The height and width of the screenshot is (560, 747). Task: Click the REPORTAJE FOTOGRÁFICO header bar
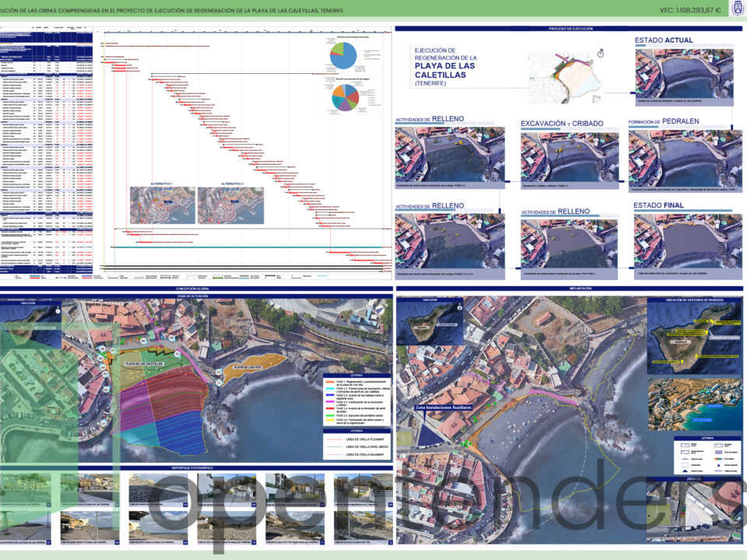[x=193, y=468]
